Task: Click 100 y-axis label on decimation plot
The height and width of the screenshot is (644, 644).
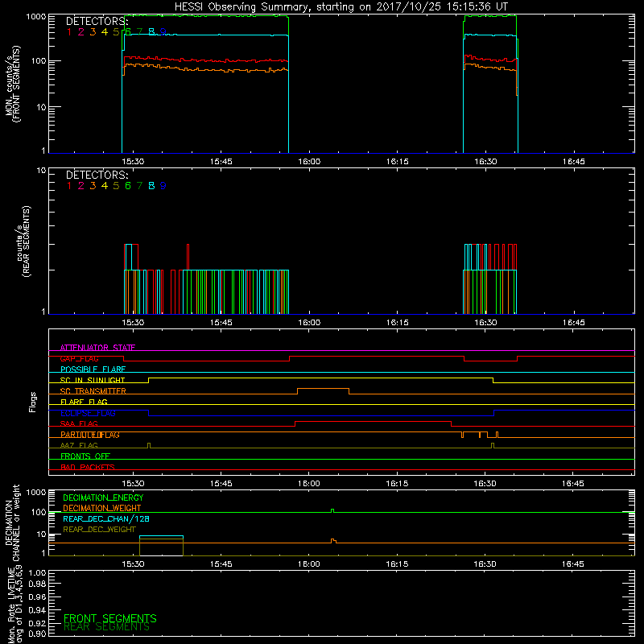Action: pos(38,512)
